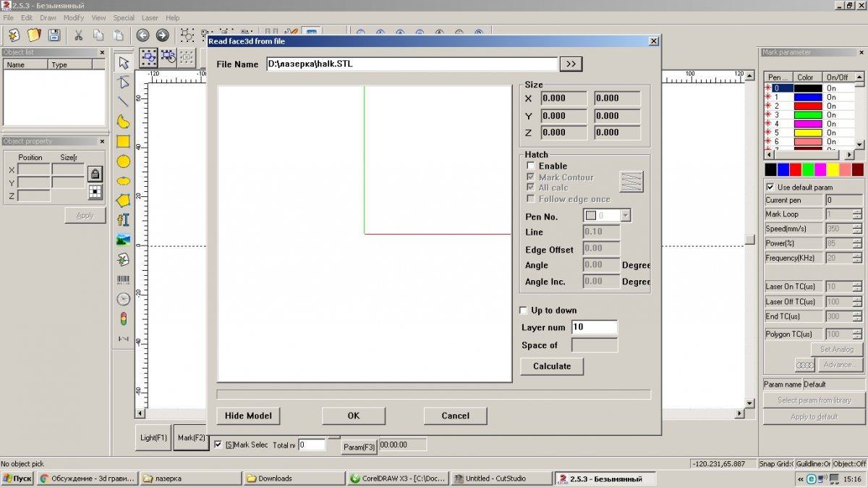This screenshot has height=488, width=868.
Task: Open the Modify menu
Action: 74,17
